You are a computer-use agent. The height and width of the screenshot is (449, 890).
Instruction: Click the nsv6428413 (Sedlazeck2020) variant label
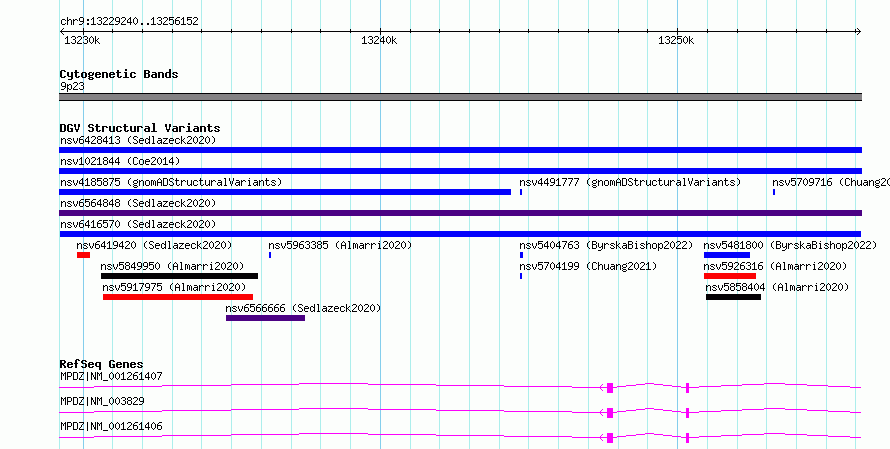click(x=138, y=140)
